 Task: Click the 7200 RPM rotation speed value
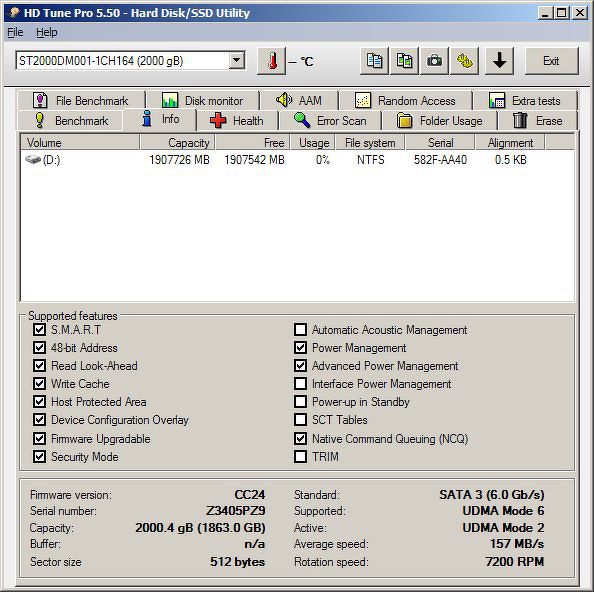(514, 561)
